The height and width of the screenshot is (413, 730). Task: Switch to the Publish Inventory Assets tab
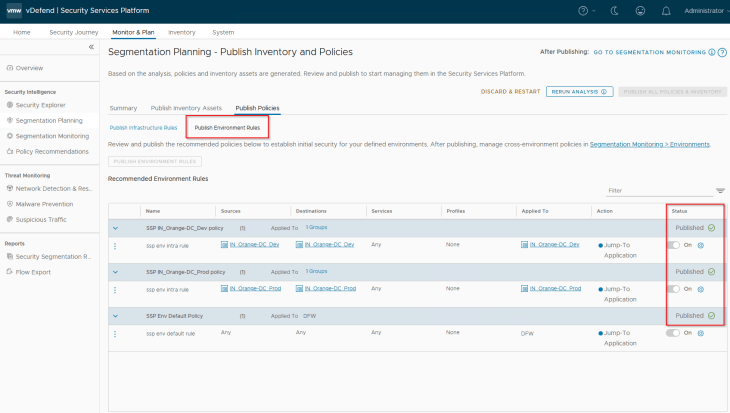coord(186,108)
